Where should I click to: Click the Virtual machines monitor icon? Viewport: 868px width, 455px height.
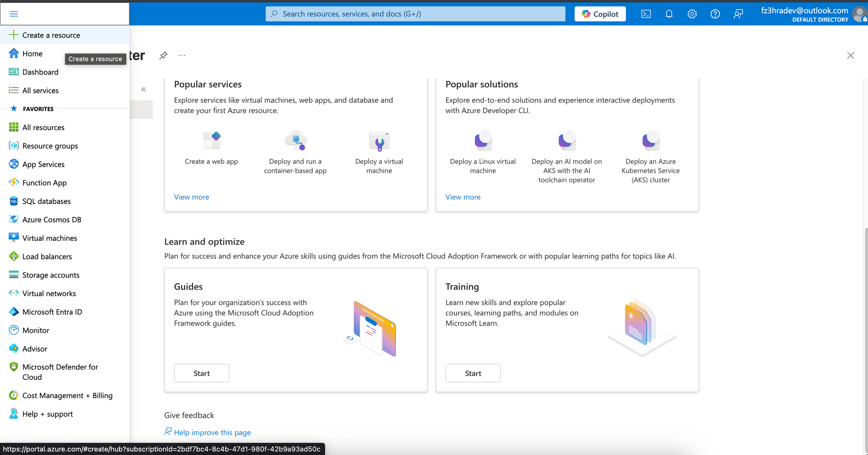click(x=14, y=238)
